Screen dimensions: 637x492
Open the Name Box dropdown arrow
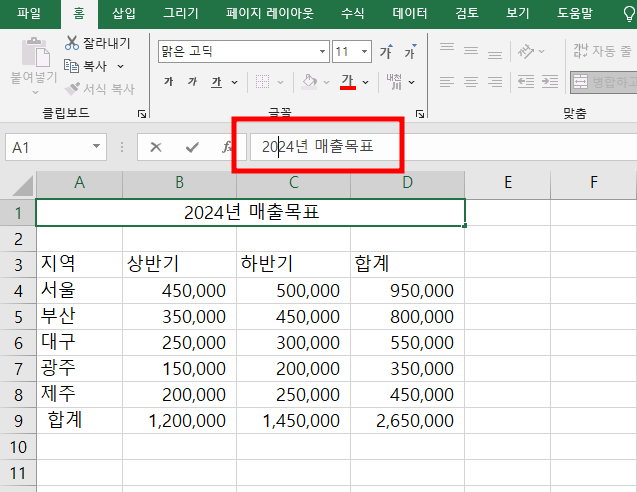pos(96,146)
